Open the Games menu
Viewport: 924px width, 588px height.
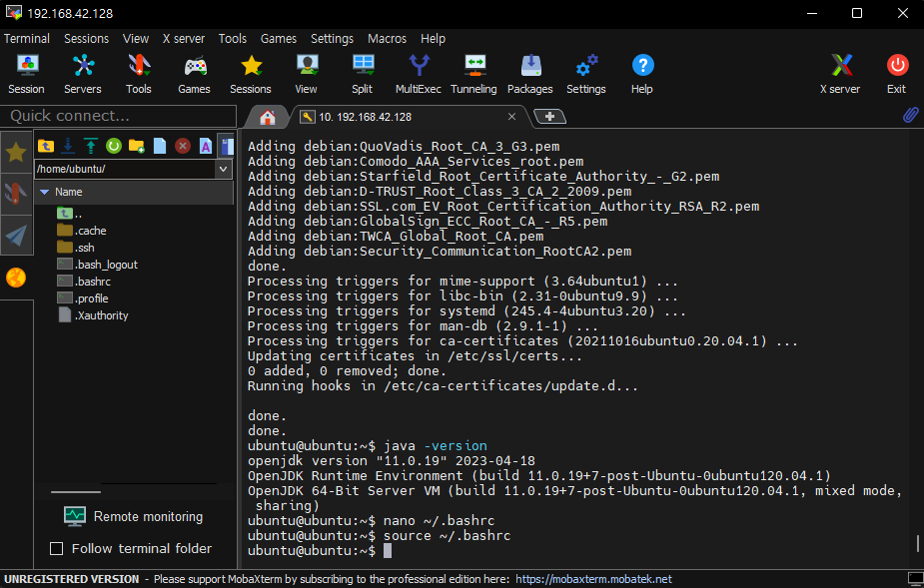[x=278, y=38]
